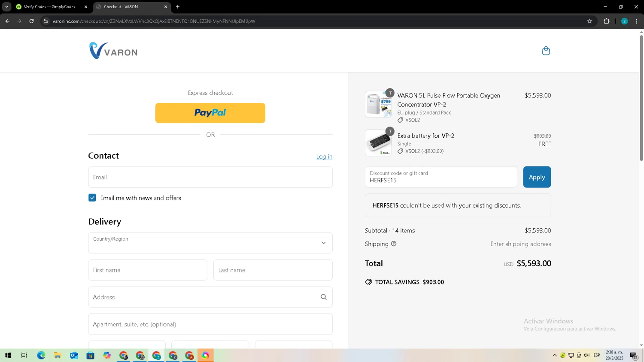Click the Oxygen Concentrator VP-2 thumbnail

378,104
